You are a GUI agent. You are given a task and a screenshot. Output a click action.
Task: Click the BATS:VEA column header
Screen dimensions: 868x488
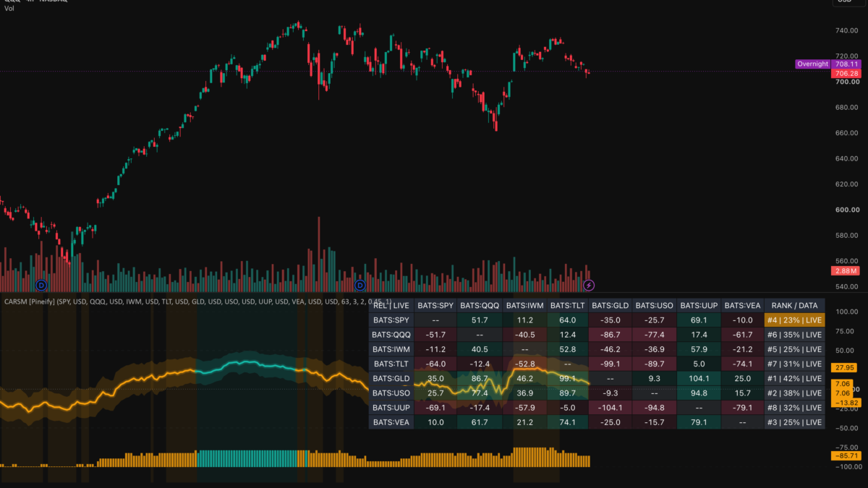tap(743, 306)
